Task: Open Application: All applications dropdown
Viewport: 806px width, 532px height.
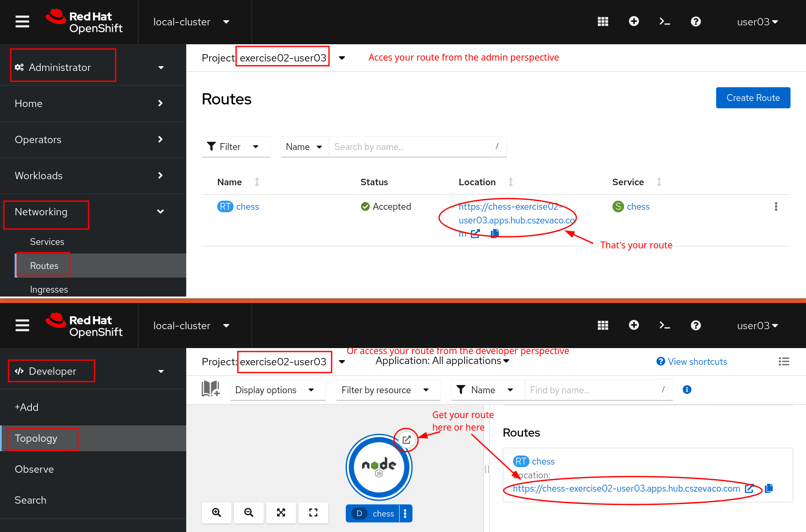Action: [442, 361]
